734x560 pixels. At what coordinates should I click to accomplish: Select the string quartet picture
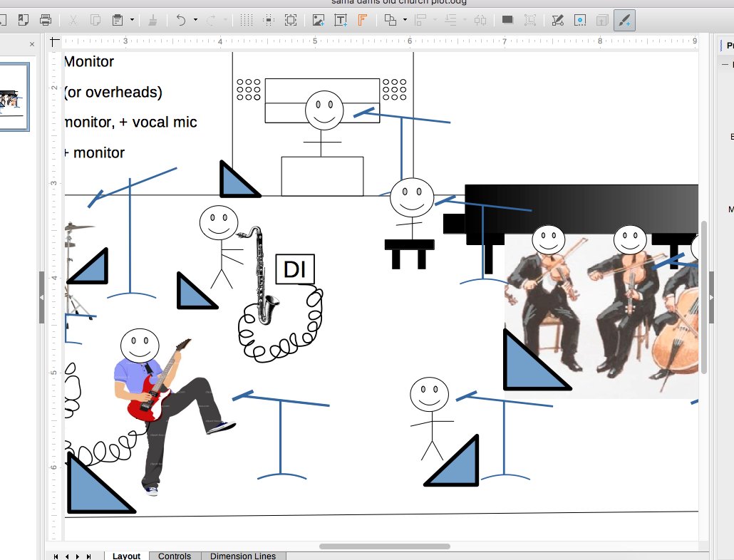(x=601, y=316)
